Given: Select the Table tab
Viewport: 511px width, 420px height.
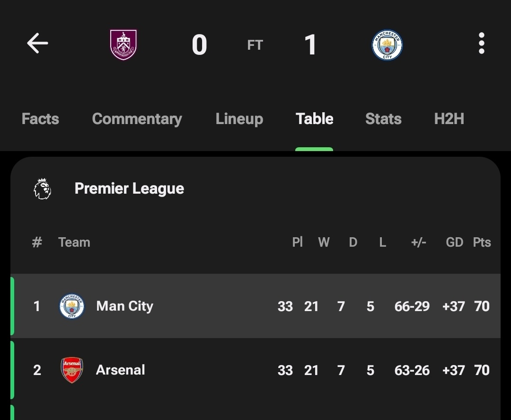Looking at the screenshot, I should coord(314,119).
